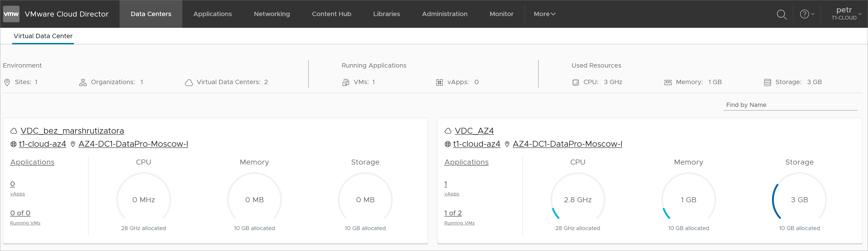Open t1-cloud-az4 link in VDC_bez_marshrutizatora card
The height and width of the screenshot is (251, 868).
(42, 144)
